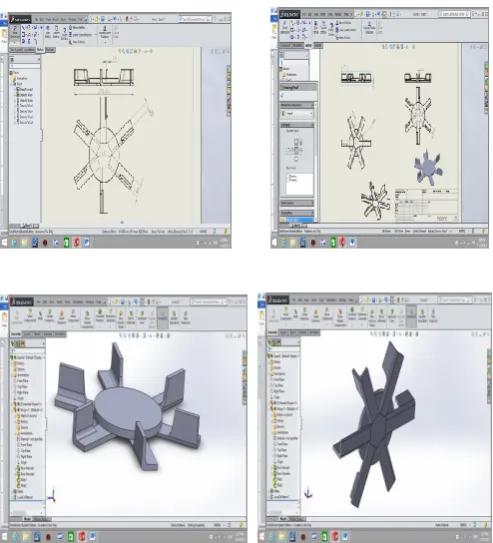The height and width of the screenshot is (543, 493).
Task: Select Annotations in the single-view drawing window tree
Action: point(21,78)
